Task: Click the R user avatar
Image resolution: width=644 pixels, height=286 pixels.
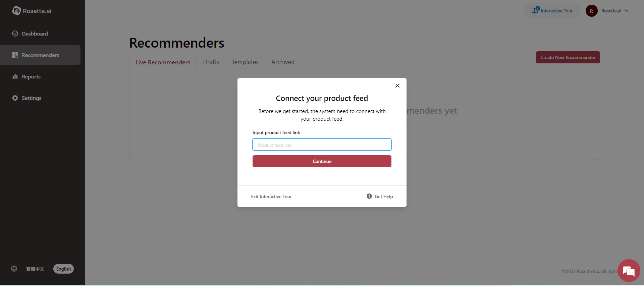Action: 591,11
